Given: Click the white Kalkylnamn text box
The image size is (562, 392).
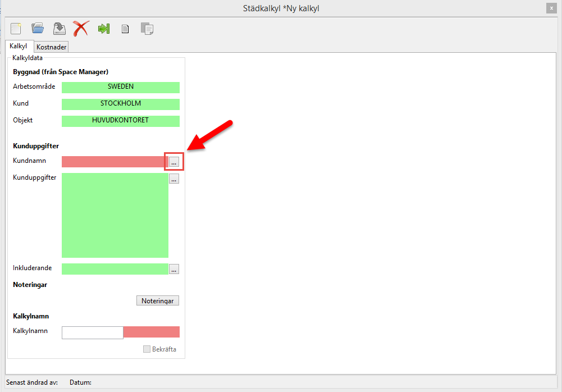Looking at the screenshot, I should [x=92, y=332].
